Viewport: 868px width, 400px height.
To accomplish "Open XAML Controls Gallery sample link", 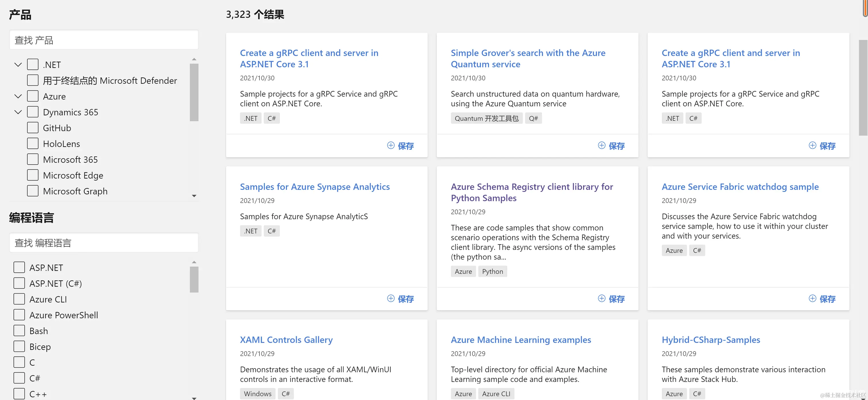I will (286, 340).
